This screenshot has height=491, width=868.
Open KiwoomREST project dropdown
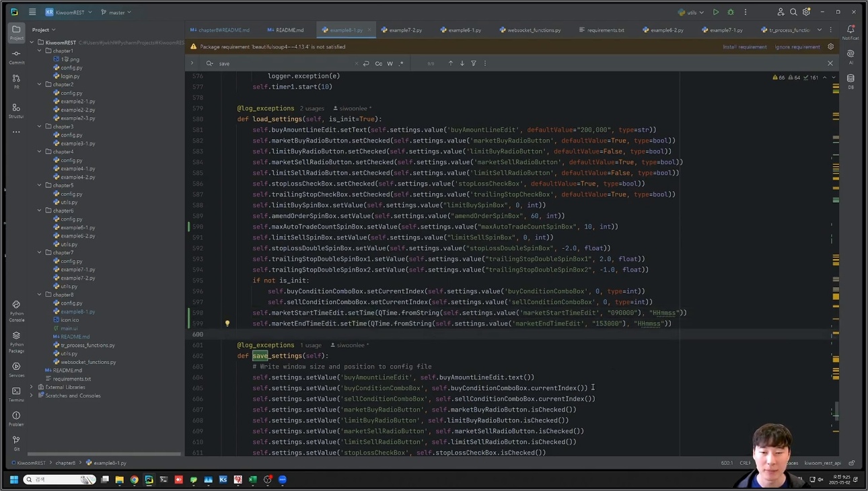tap(69, 12)
